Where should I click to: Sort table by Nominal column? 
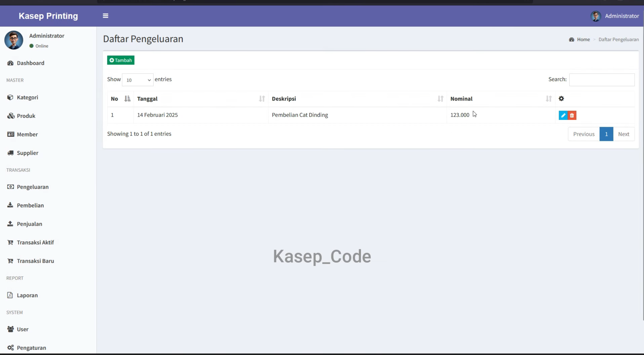click(x=501, y=99)
